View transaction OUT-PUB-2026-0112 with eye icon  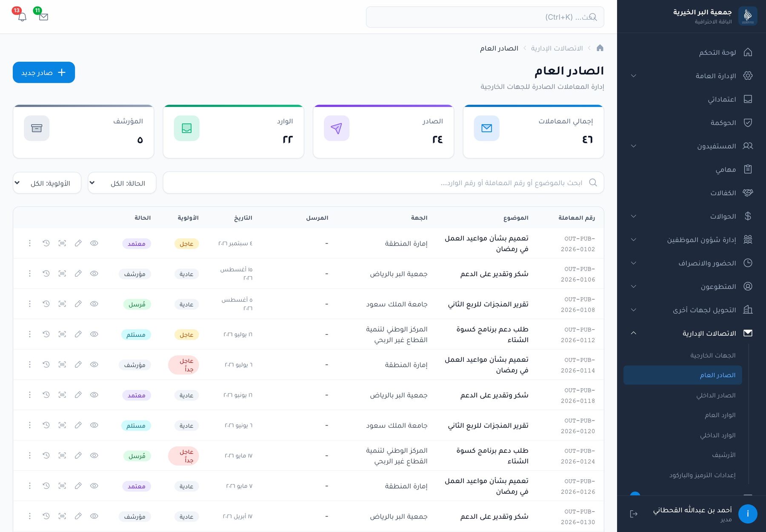94,334
